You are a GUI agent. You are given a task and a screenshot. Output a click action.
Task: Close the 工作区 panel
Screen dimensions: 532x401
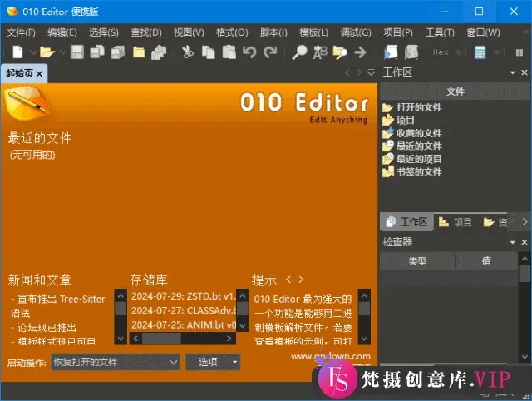click(x=525, y=72)
